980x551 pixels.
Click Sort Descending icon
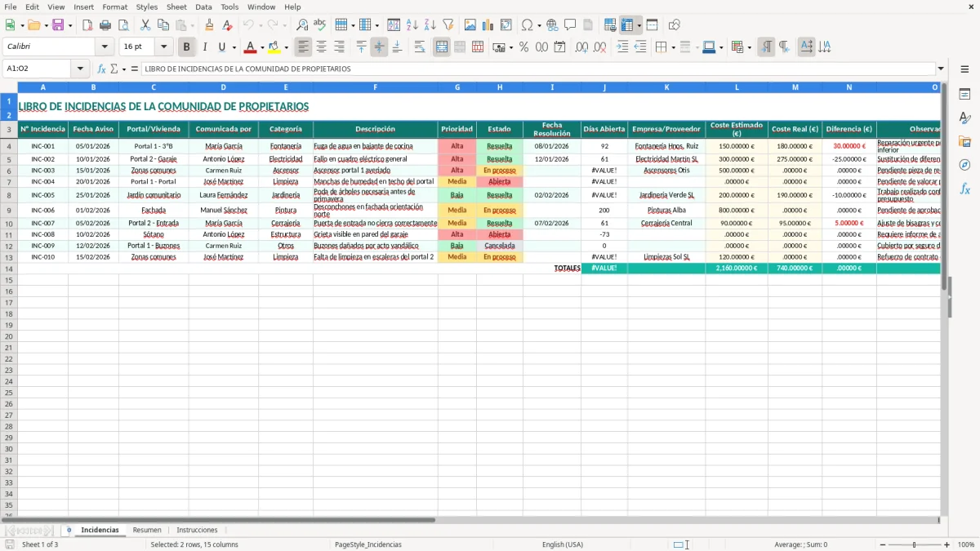click(x=430, y=25)
